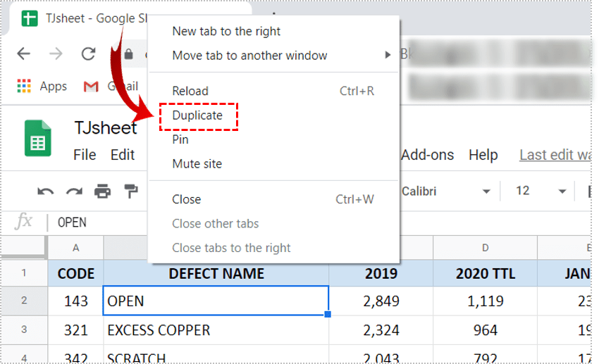599x364 pixels.
Task: Click the Last edit link
Action: (555, 155)
